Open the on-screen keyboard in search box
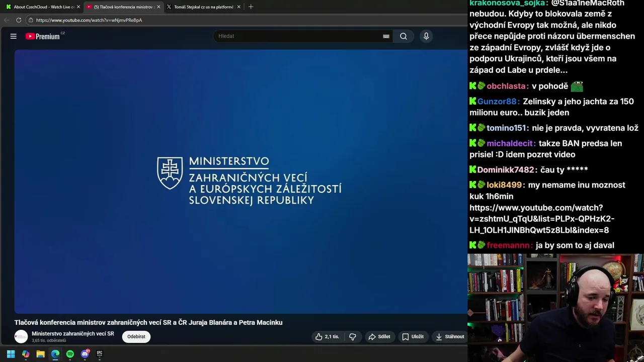The height and width of the screenshot is (362, 644). [386, 36]
